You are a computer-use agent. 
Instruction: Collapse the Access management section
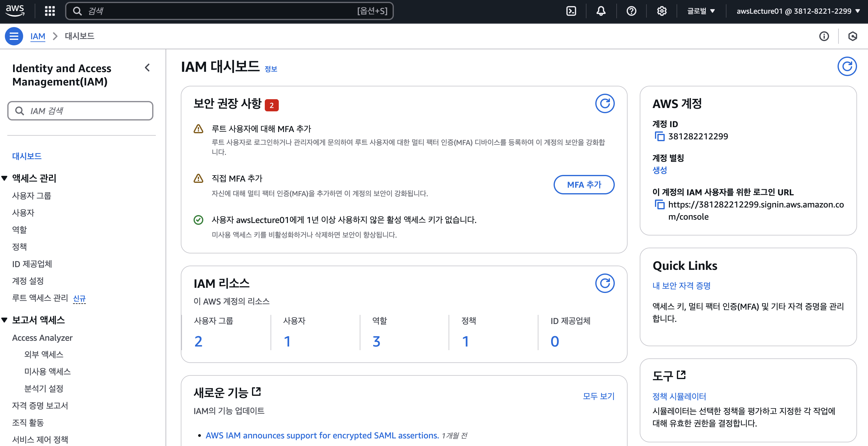point(4,178)
